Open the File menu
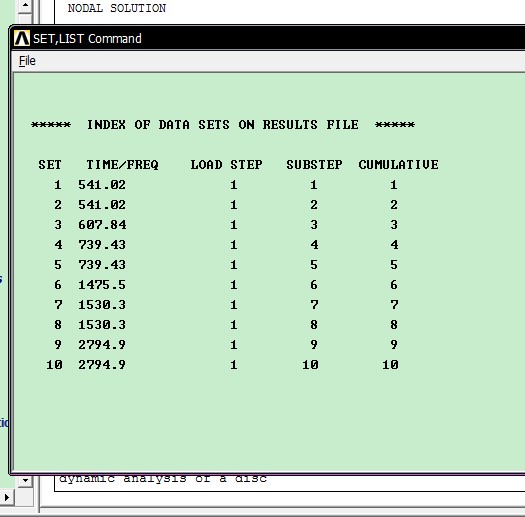This screenshot has width=525, height=517. tap(27, 61)
